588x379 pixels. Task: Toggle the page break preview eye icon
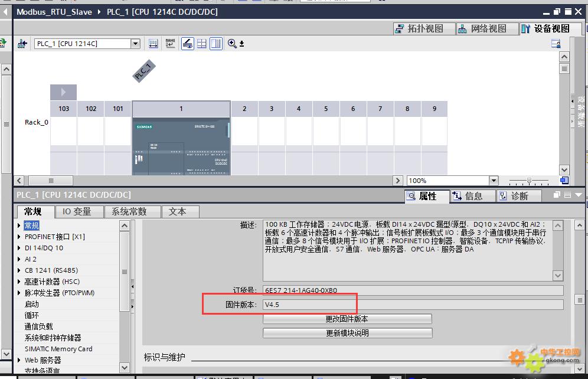pos(188,44)
